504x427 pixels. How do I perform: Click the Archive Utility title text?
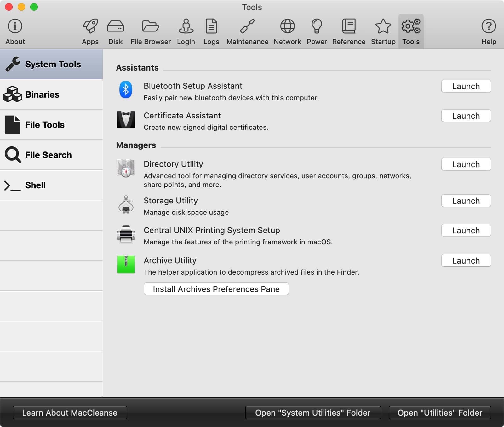tap(170, 260)
